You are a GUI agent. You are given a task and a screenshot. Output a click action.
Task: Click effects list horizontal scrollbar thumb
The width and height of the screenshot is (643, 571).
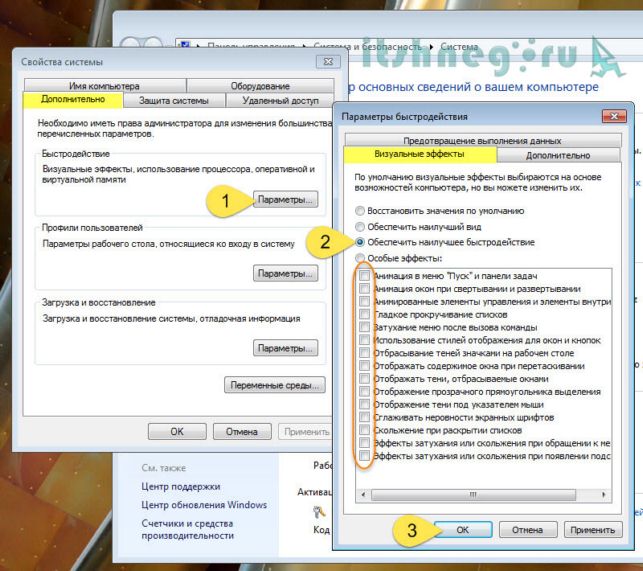473,495
